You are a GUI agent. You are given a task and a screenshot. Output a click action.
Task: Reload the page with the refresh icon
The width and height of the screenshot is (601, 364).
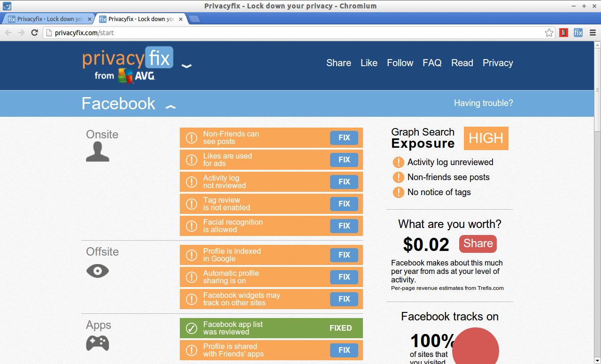[34, 32]
